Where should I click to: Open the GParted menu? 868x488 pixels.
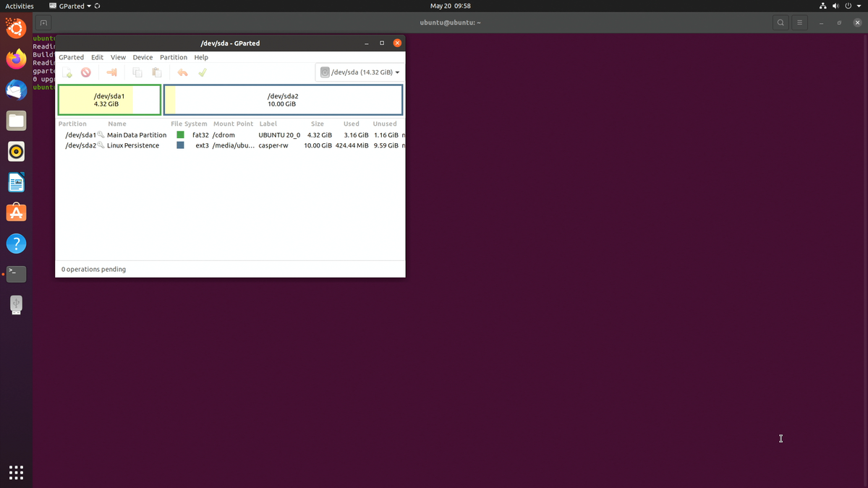(71, 57)
